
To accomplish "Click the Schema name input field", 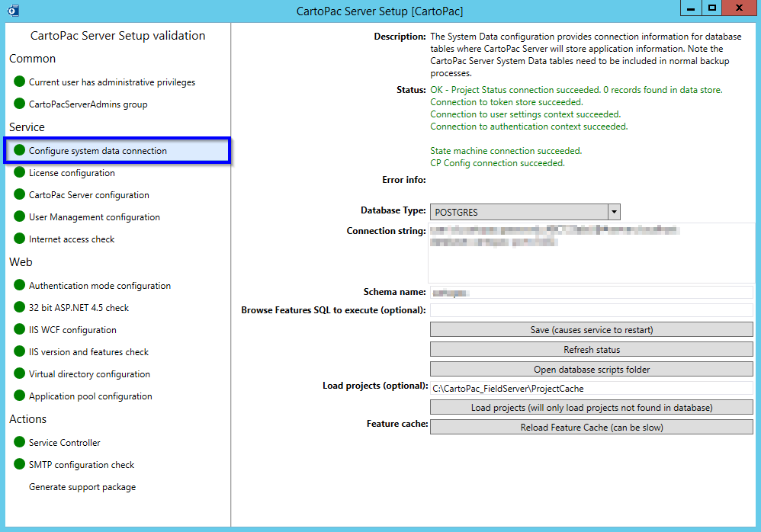I will [x=592, y=293].
